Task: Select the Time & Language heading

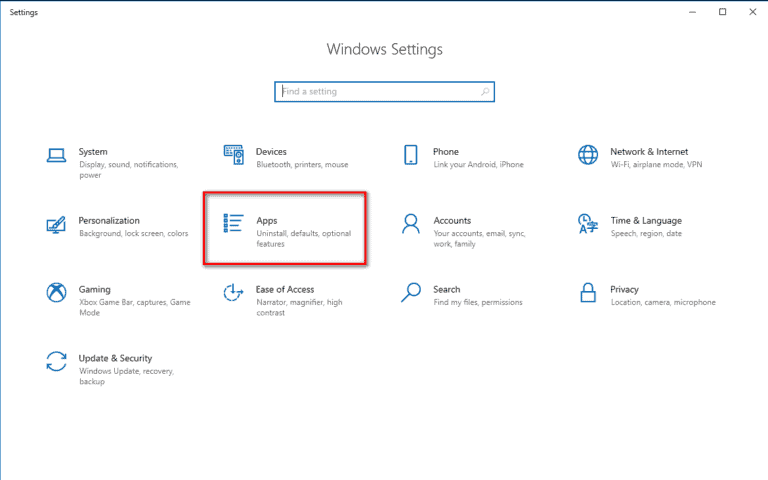Action: 646,221
